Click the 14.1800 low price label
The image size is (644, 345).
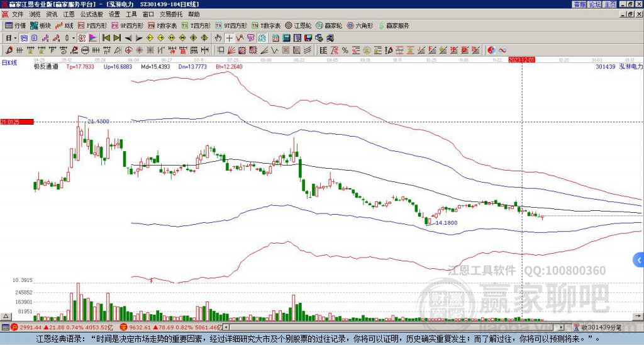tap(447, 223)
